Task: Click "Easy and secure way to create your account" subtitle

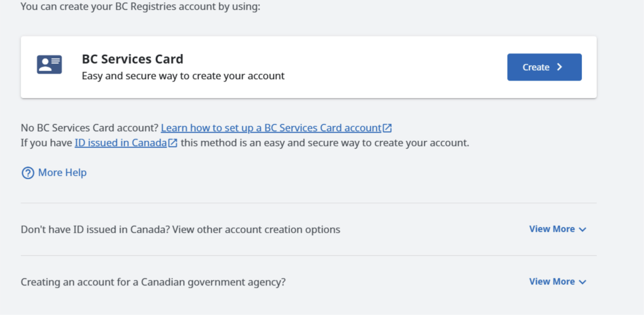Action: tap(183, 76)
